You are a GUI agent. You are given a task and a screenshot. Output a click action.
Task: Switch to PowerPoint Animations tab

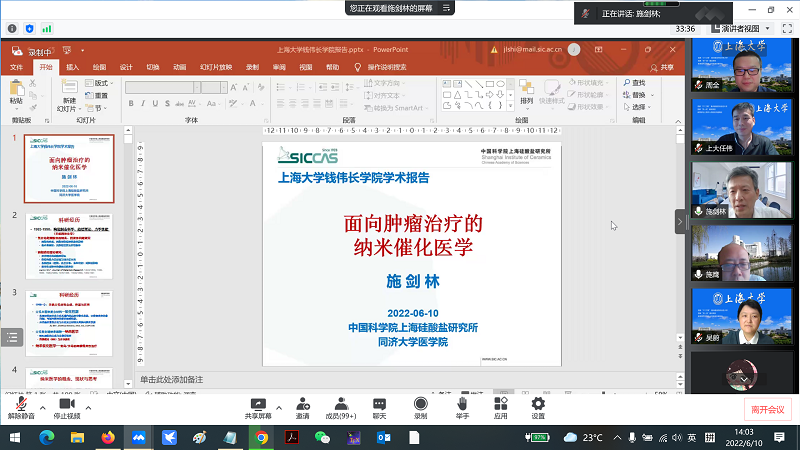tap(179, 67)
